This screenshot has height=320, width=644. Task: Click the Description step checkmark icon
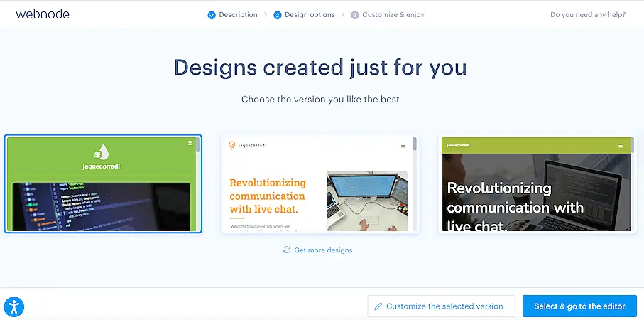(x=212, y=15)
